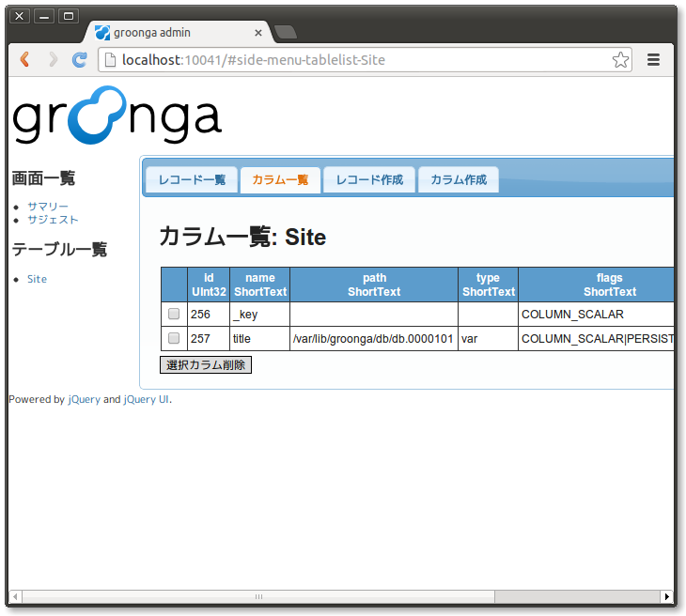The width and height of the screenshot is (686, 616).
Task: Reload the page with the refresh icon
Action: coord(80,60)
